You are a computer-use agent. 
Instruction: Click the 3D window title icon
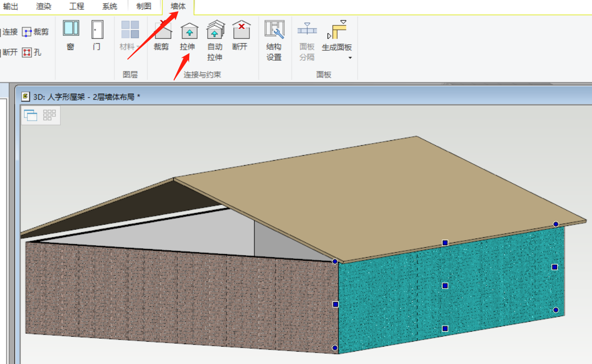pyautogui.click(x=25, y=96)
